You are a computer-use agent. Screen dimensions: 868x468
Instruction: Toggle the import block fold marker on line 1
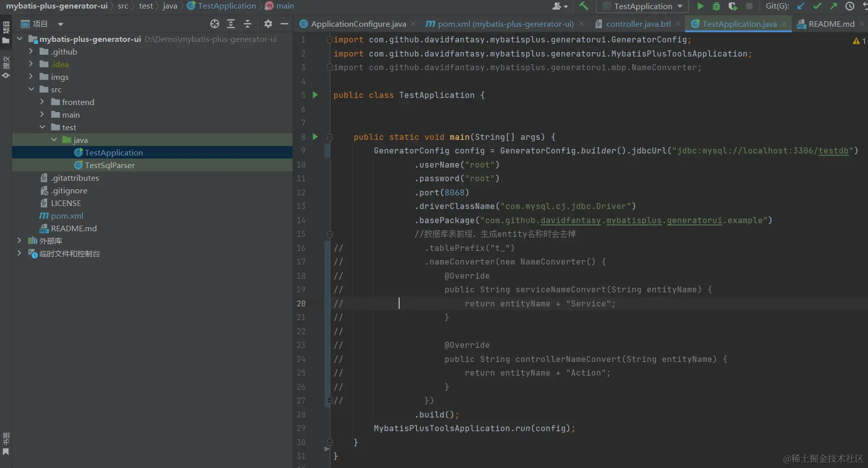[330, 39]
